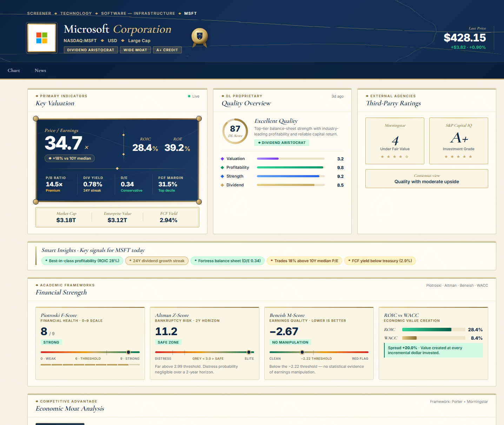This screenshot has height=425, width=504.
Task: Click the blue Strength diamond icon
Action: [222, 177]
